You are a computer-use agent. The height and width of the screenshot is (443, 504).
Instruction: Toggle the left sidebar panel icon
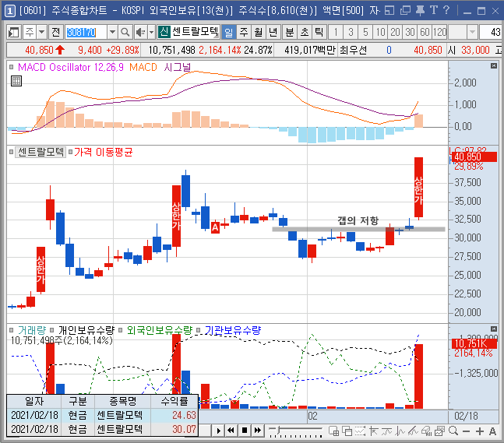[x=13, y=32]
